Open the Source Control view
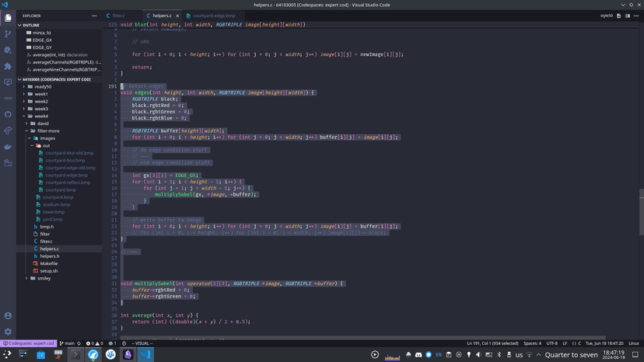644x362 pixels. click(x=8, y=34)
